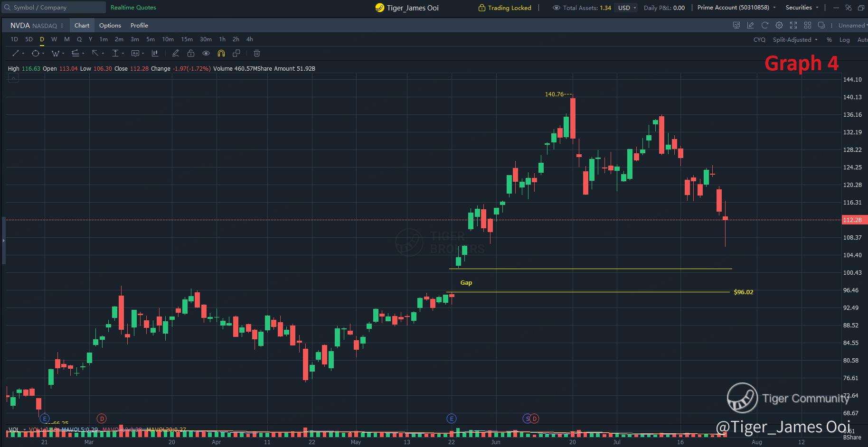Click the 140.76 high price label
Image resolution: width=868 pixels, height=447 pixels.
click(x=555, y=94)
